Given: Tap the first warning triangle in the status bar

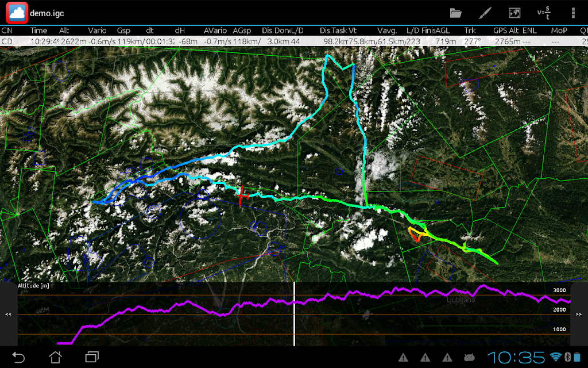Looking at the screenshot, I should [403, 357].
